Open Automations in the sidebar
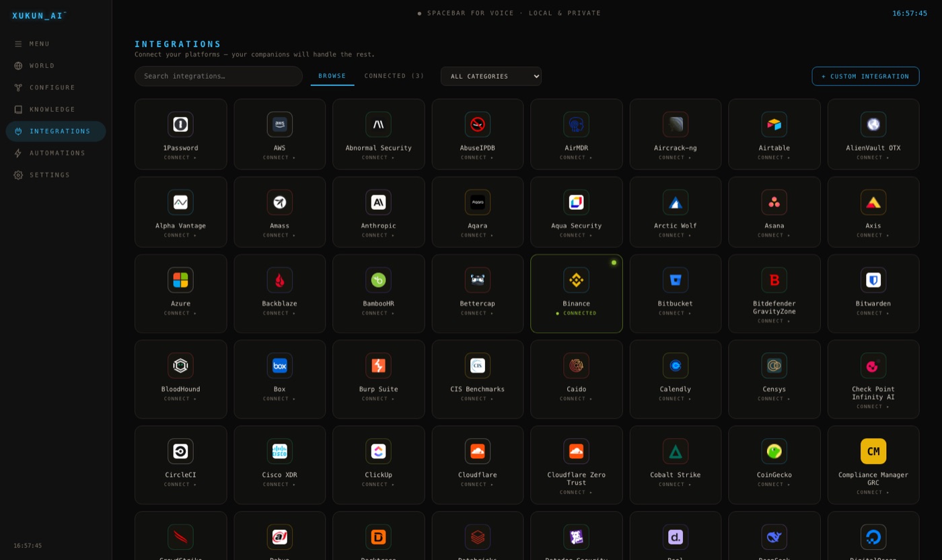The height and width of the screenshot is (560, 942). click(56, 153)
